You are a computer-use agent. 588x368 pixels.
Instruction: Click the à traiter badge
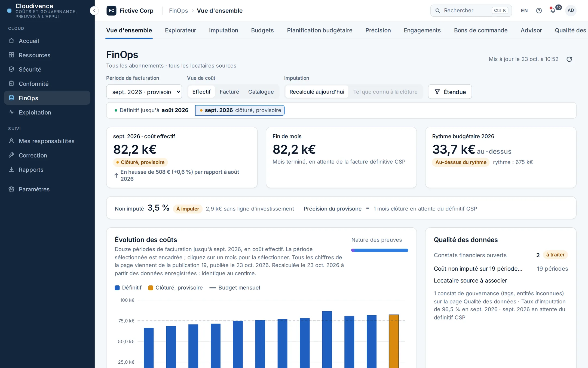(x=555, y=255)
